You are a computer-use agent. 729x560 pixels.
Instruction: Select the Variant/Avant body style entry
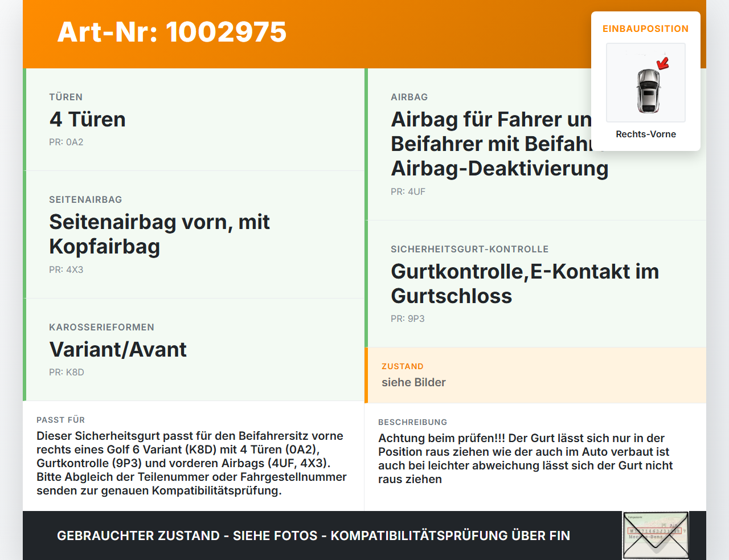click(118, 349)
